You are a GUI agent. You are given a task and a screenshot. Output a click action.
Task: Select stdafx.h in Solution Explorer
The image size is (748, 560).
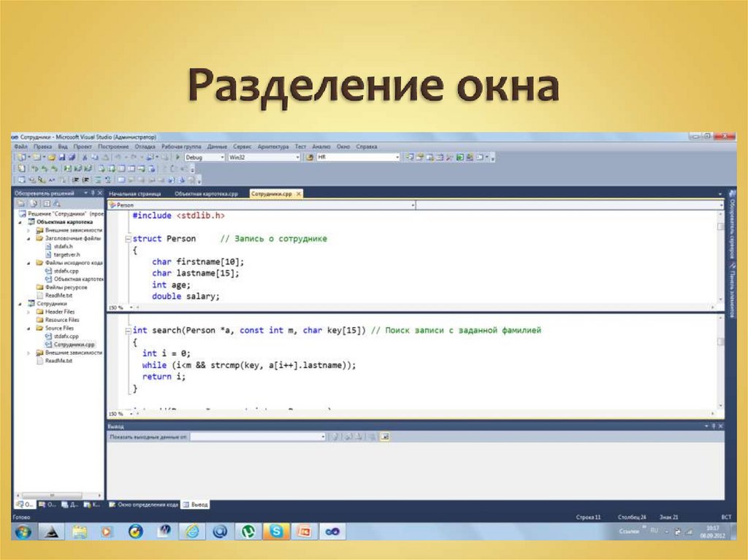pos(63,246)
